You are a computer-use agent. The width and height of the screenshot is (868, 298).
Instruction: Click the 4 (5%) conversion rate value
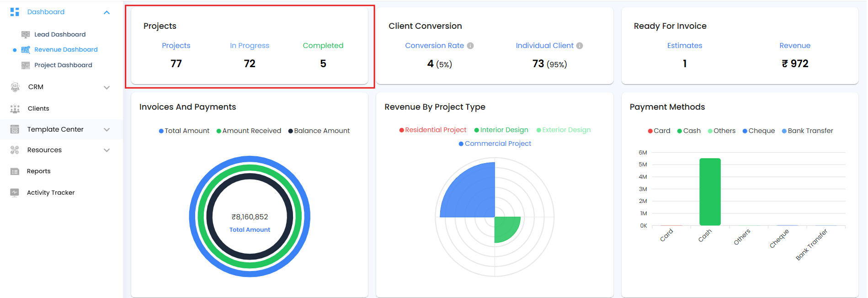click(x=439, y=64)
